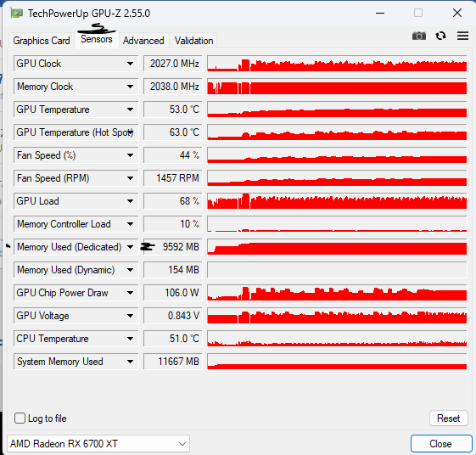Click the Close button at bottom
The width and height of the screenshot is (476, 455).
point(441,444)
